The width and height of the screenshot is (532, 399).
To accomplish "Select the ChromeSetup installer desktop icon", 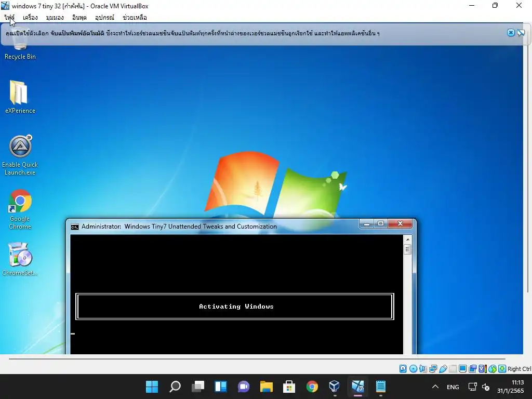I will 20,259.
